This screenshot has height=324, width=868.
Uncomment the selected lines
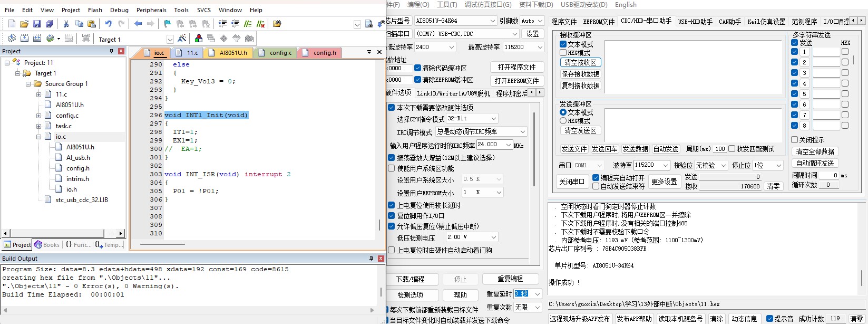(261, 24)
